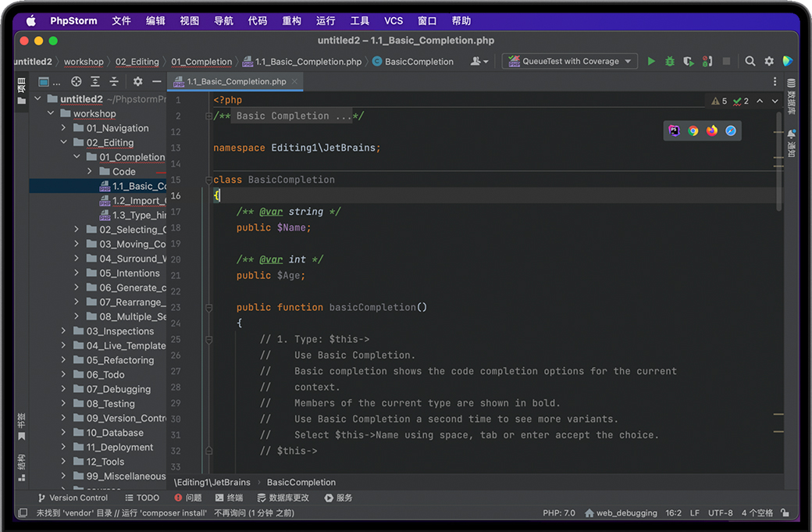This screenshot has width=812, height=532.
Task: Run QueueTest with the green play icon
Action: point(651,61)
